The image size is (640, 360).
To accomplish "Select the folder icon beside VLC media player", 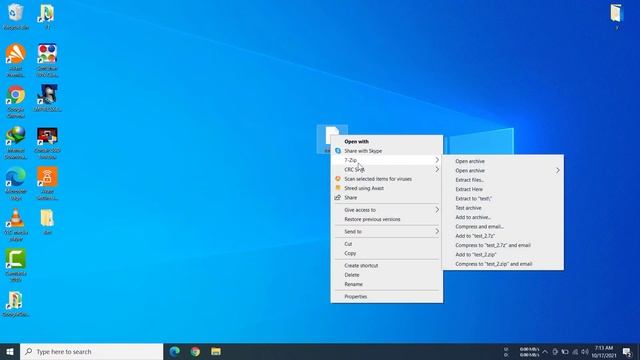I will [x=47, y=222].
